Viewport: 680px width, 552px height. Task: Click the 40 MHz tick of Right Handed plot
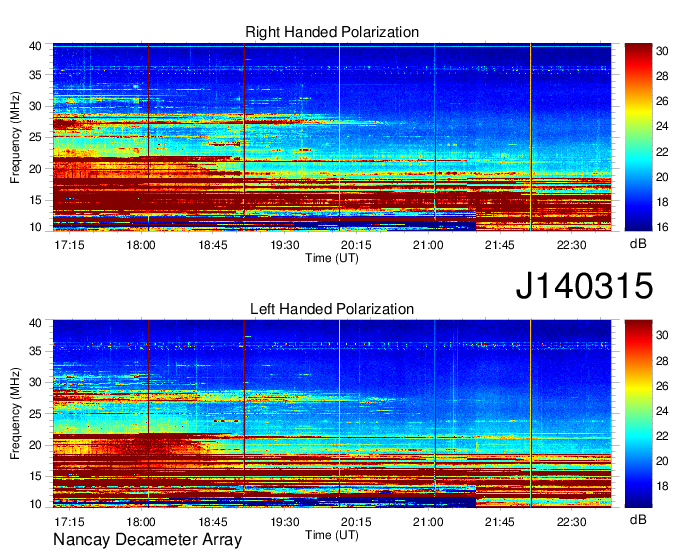click(x=36, y=46)
